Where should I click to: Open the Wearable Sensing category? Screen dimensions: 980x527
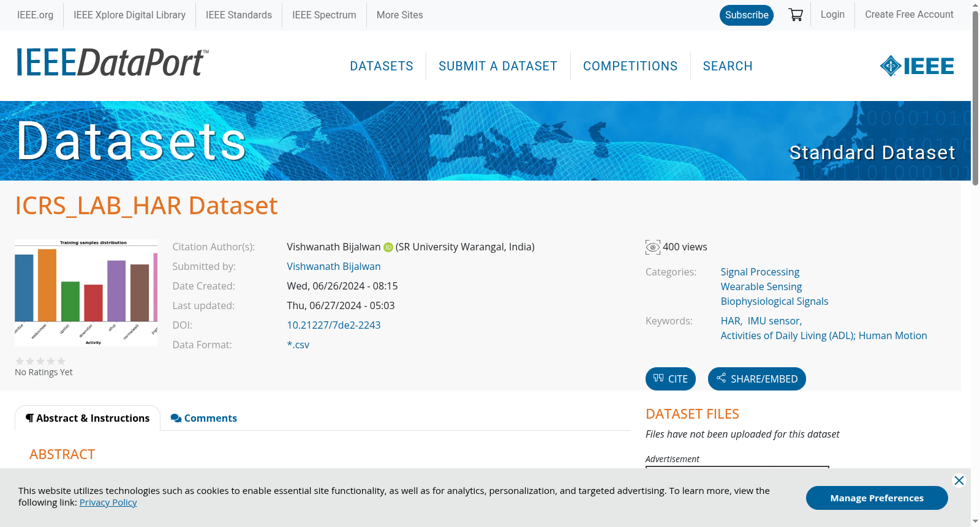[x=761, y=286]
